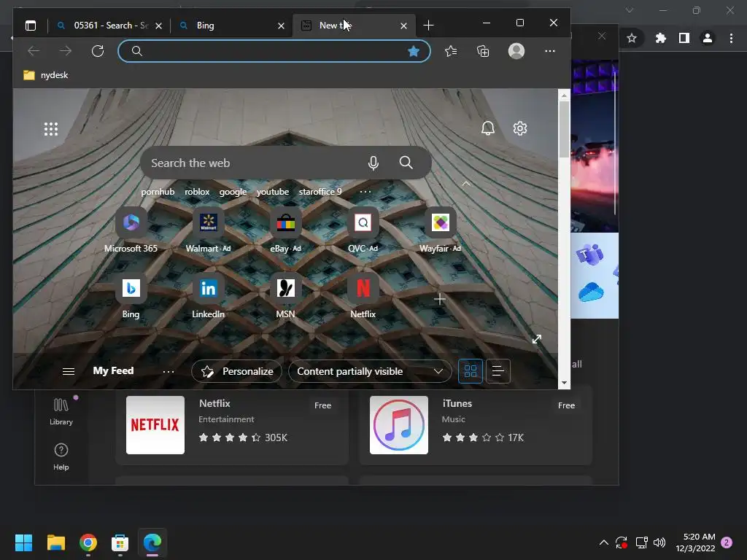The image size is (747, 560).
Task: Open File Explorer from taskbar
Action: click(56, 542)
